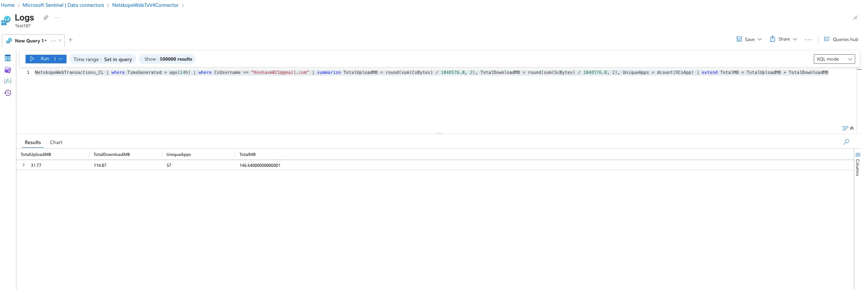Search the results with magnifier icon
Image resolution: width=868 pixels, height=290 pixels.
846,142
